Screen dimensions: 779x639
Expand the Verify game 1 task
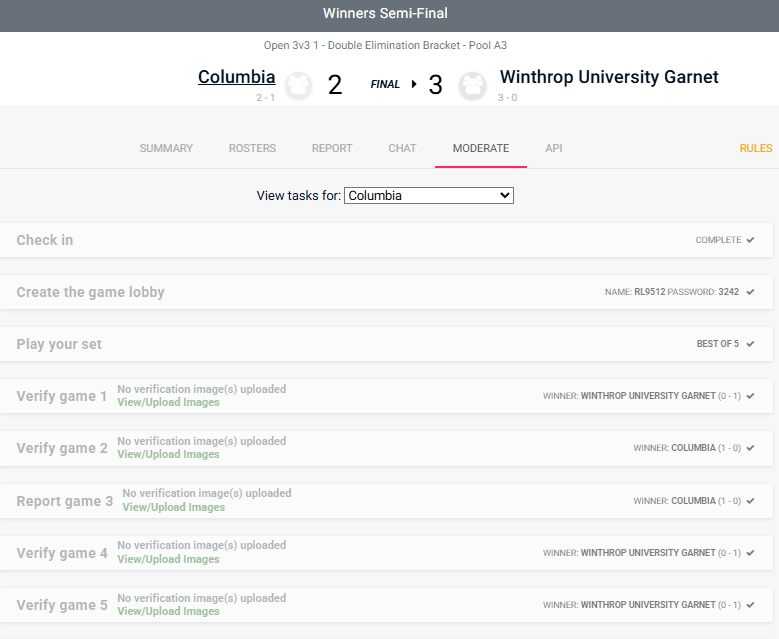click(x=387, y=396)
